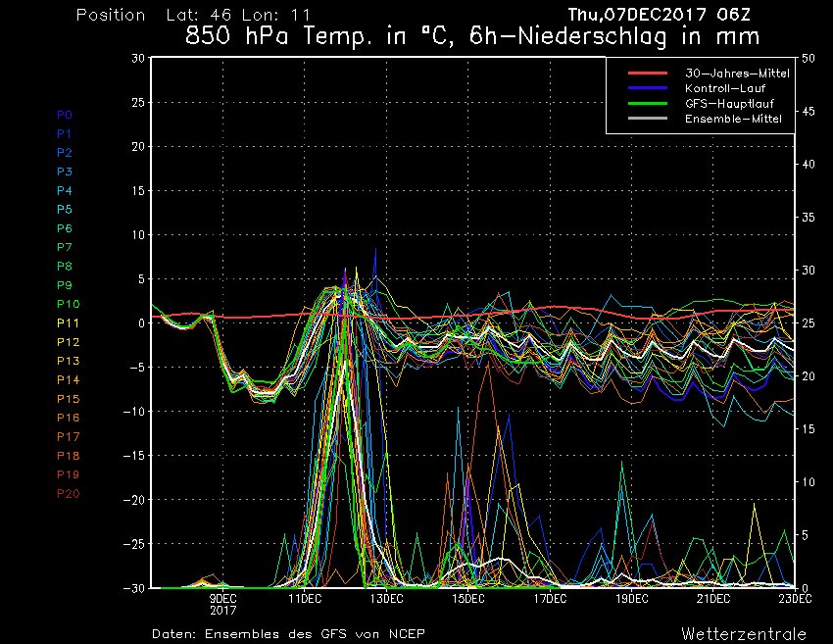Image resolution: width=833 pixels, height=644 pixels.
Task: Select ensemble member label "P7"
Action: coord(65,247)
